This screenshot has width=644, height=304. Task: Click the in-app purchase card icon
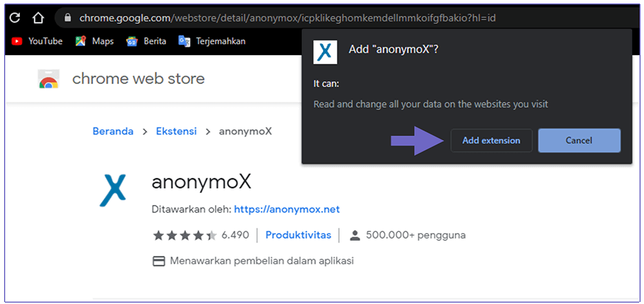[159, 261]
